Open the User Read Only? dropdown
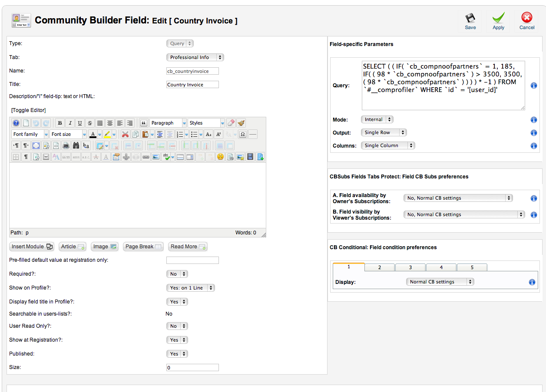The height and width of the screenshot is (392, 546). coord(177,326)
